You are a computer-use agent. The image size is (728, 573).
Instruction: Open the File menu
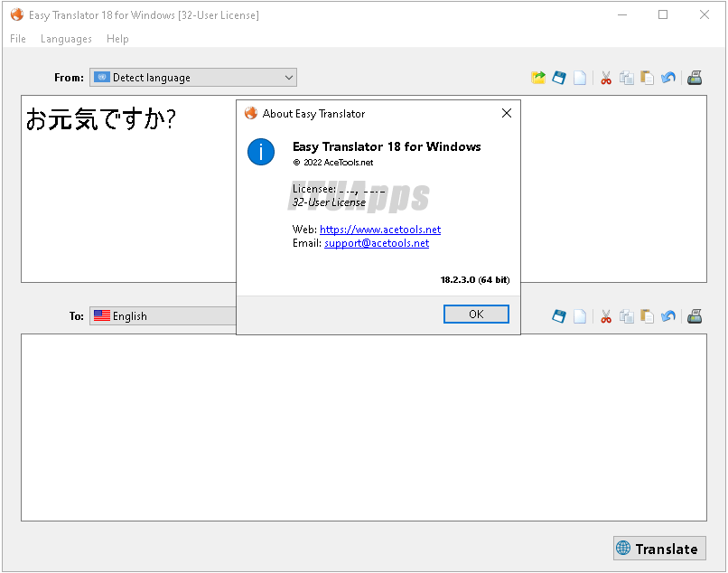pyautogui.click(x=18, y=39)
